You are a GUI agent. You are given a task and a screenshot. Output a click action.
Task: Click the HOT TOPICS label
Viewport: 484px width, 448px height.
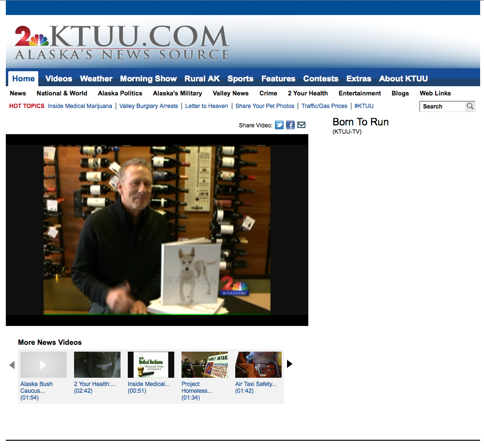[27, 106]
